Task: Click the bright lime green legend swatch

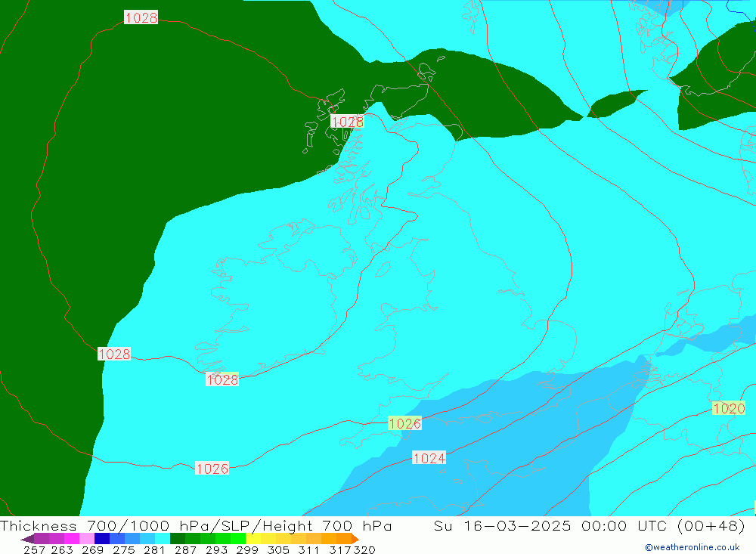Action: point(238,539)
